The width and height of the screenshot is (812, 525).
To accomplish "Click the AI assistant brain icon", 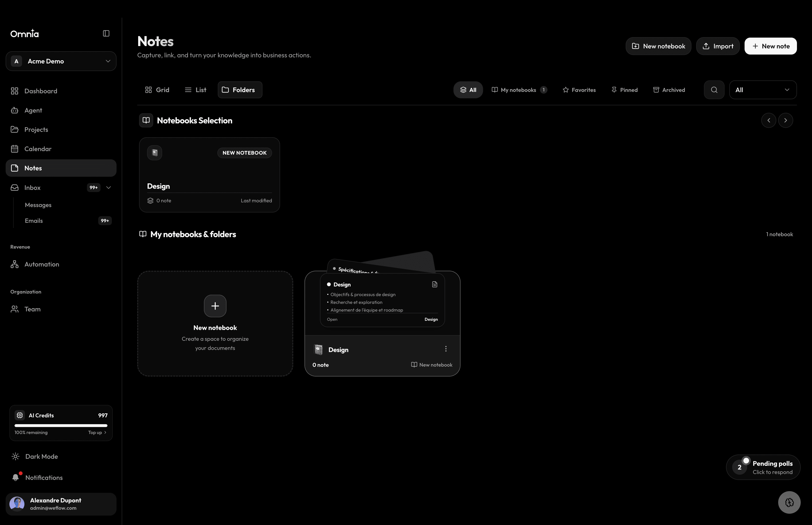I will point(789,502).
